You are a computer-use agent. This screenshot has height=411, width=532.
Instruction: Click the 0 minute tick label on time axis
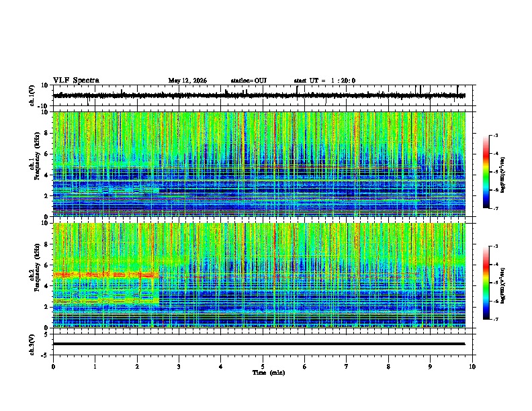pyautogui.click(x=53, y=367)
